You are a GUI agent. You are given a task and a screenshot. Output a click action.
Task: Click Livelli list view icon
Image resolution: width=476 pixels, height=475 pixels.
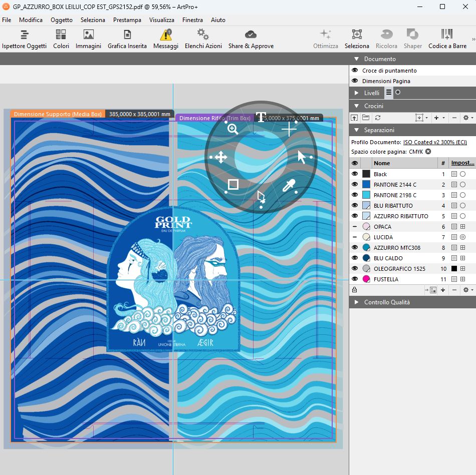click(389, 93)
